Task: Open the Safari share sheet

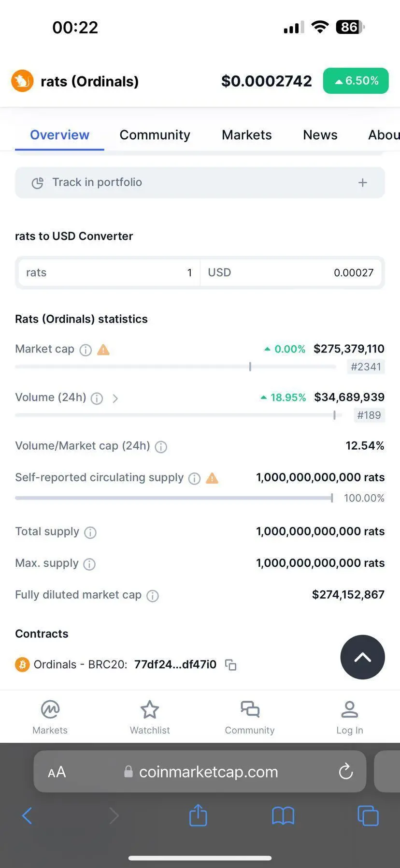Action: pyautogui.click(x=198, y=816)
